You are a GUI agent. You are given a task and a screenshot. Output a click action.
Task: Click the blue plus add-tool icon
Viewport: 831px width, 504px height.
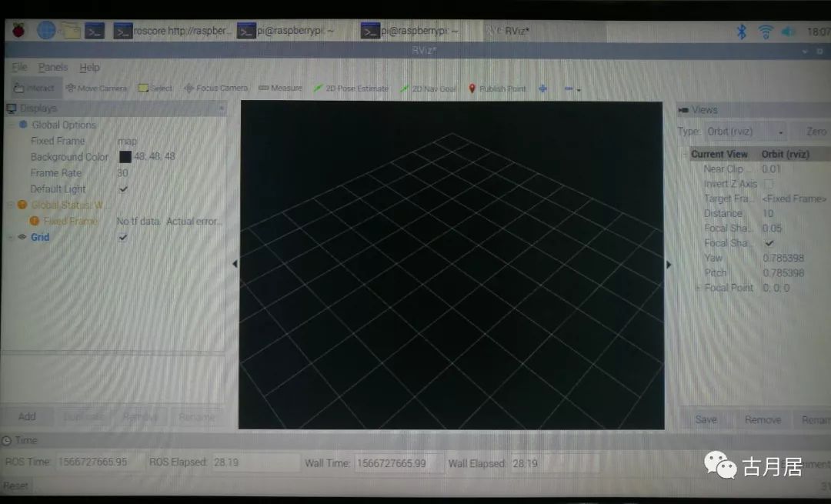pos(542,89)
